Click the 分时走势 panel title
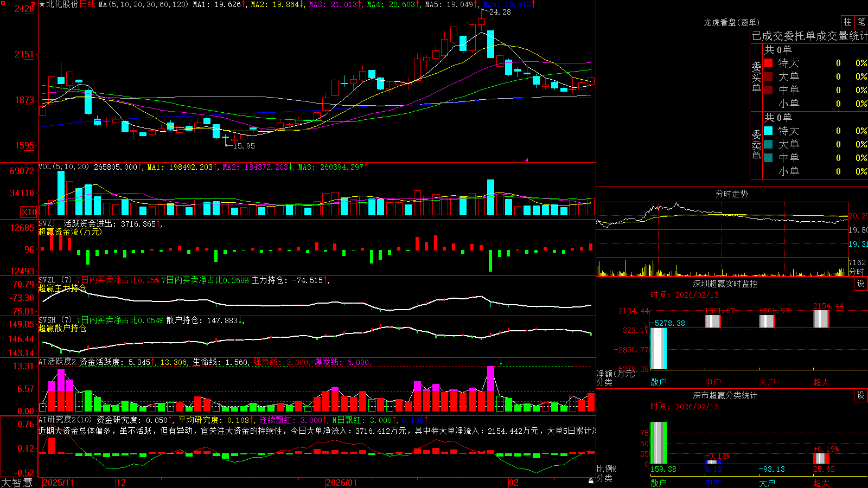Image resolution: width=868 pixels, height=488 pixels. (x=731, y=194)
